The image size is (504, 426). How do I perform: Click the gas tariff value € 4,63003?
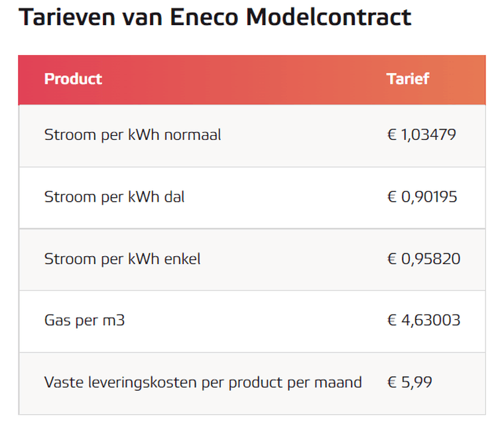click(424, 320)
